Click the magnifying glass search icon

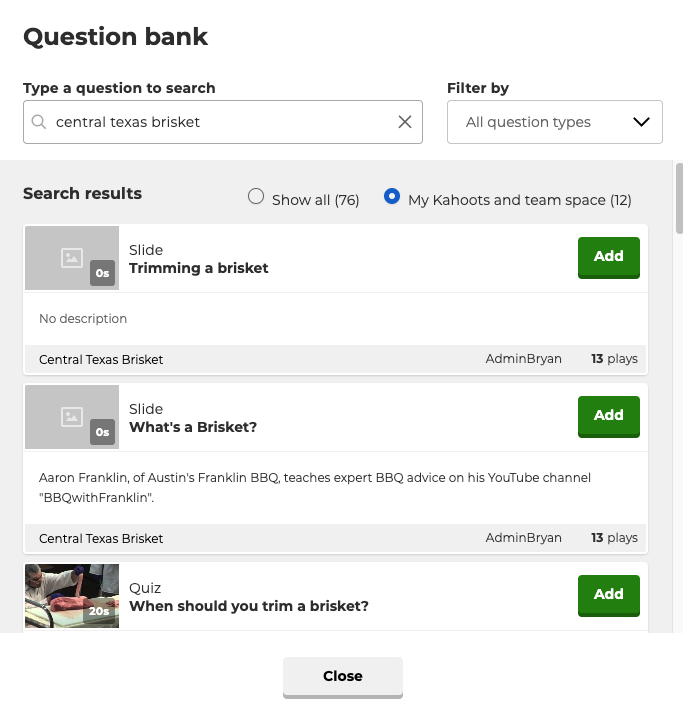[39, 122]
